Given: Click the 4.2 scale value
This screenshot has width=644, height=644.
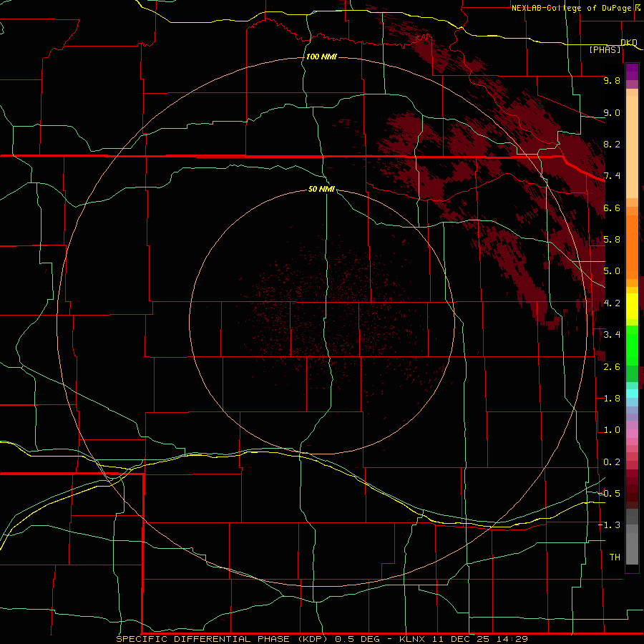Looking at the screenshot, I should point(612,303).
